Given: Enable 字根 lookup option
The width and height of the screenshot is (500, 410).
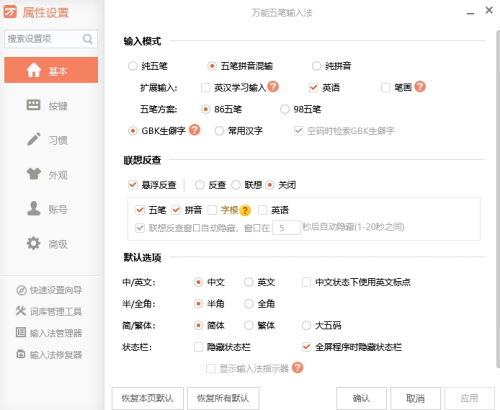Looking at the screenshot, I should pyautogui.click(x=212, y=210).
